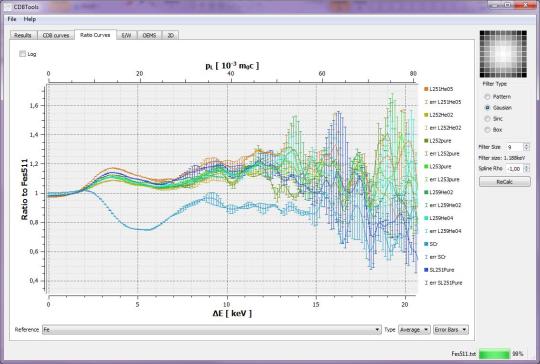Toggle the err L252He02 legend entry
The image size is (540, 364).
443,128
